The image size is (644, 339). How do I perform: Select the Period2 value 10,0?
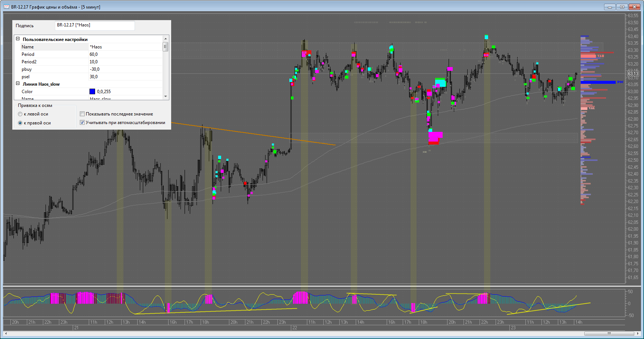(x=125, y=62)
